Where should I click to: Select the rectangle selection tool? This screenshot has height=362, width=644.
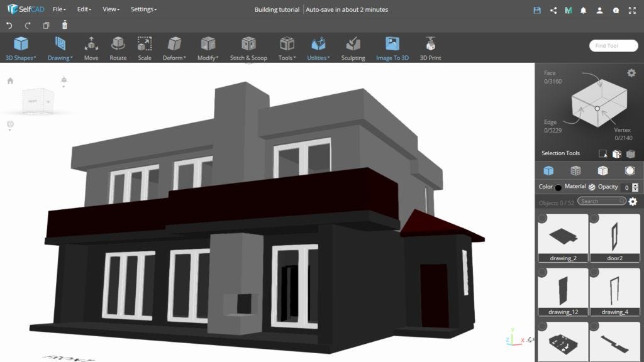tap(602, 153)
